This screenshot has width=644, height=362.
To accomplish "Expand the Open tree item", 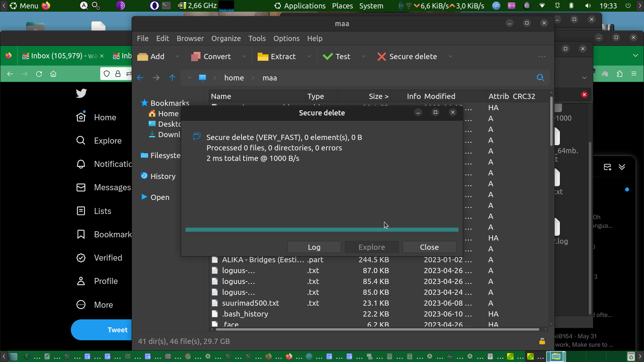I will (x=144, y=197).
